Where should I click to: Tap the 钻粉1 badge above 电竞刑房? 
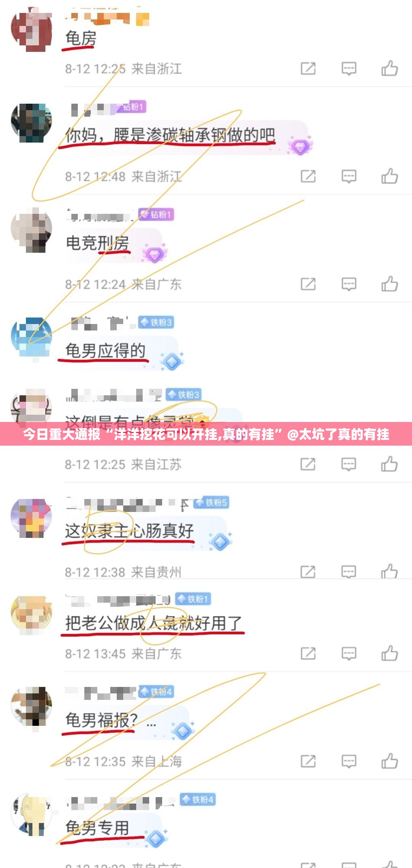(156, 215)
